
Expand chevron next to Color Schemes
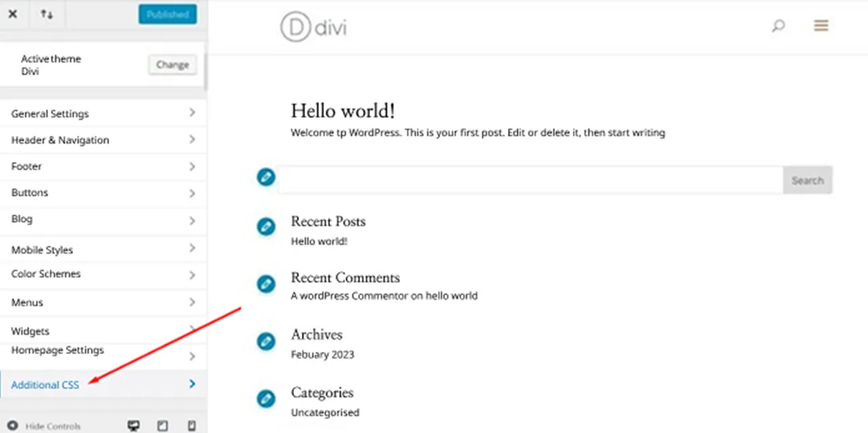[192, 275]
